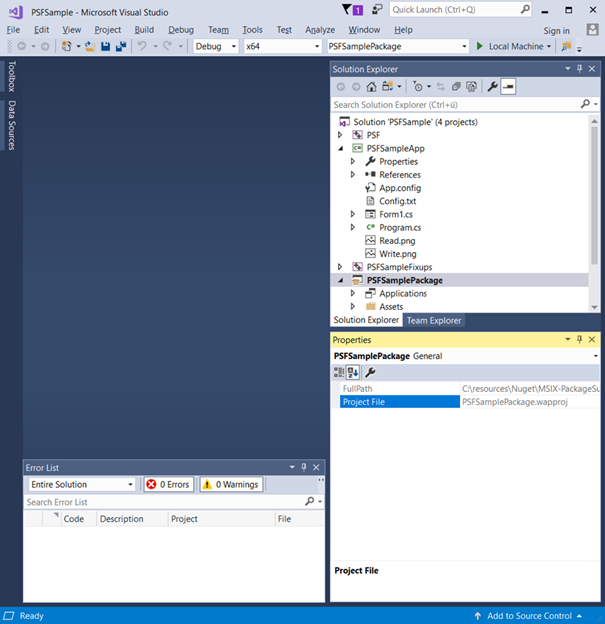605x624 pixels.
Task: Click the Open File toolbar icon
Action: pyautogui.click(x=90, y=47)
